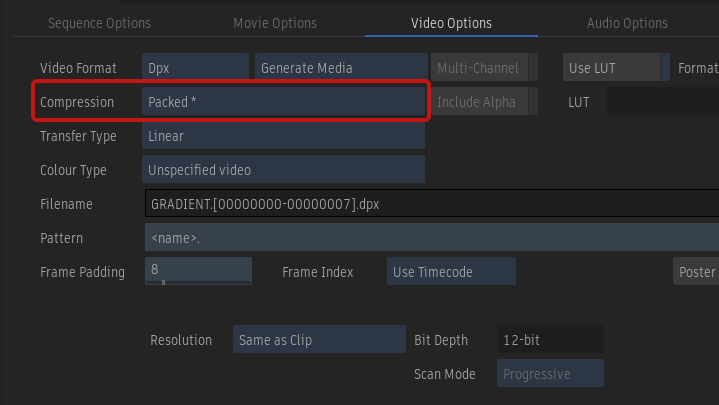Edit the Pattern name field
Screen dimensions: 719x405
click(x=430, y=238)
